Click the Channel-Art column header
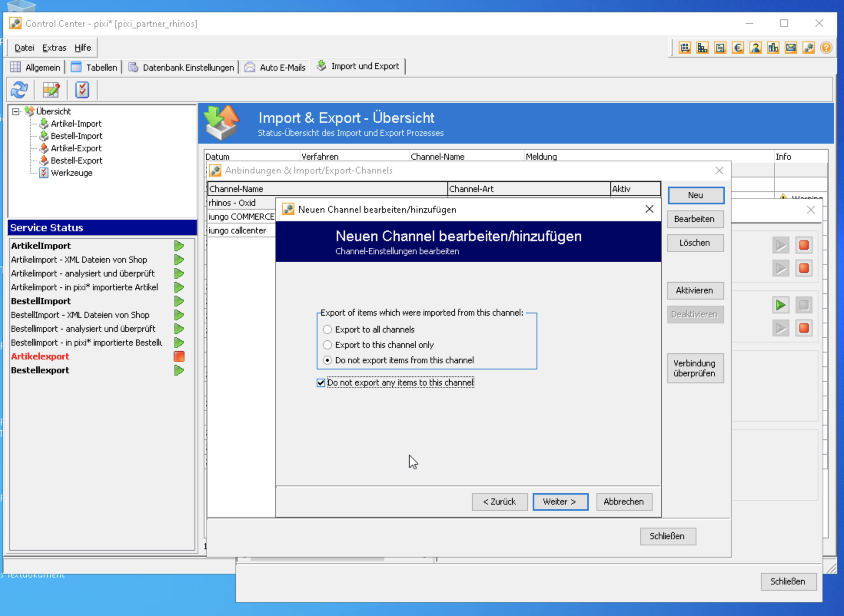Viewport: 844px width, 616px height. (529, 189)
